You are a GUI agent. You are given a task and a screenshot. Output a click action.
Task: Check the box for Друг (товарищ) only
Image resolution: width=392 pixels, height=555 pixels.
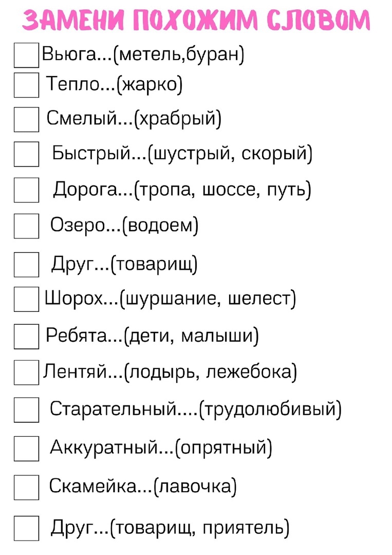pos(27,265)
